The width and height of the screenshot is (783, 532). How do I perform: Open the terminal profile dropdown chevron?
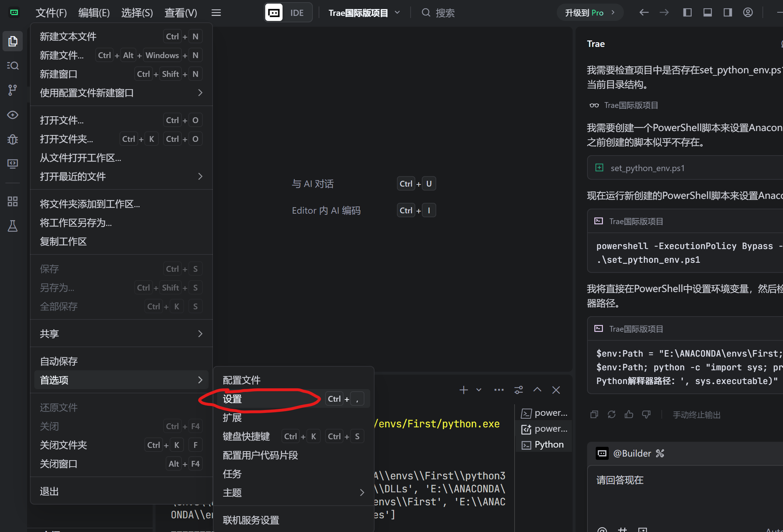(479, 390)
